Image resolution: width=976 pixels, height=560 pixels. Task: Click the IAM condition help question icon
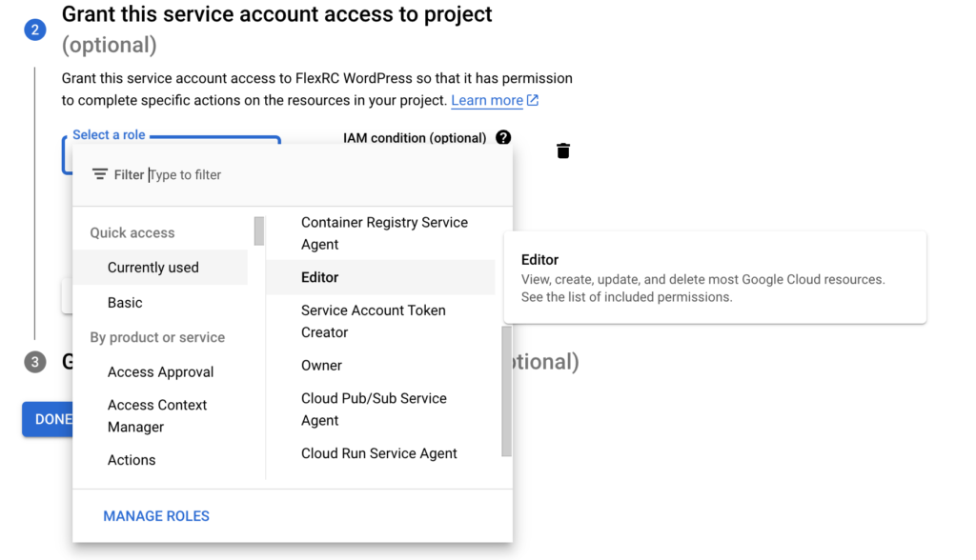point(503,138)
